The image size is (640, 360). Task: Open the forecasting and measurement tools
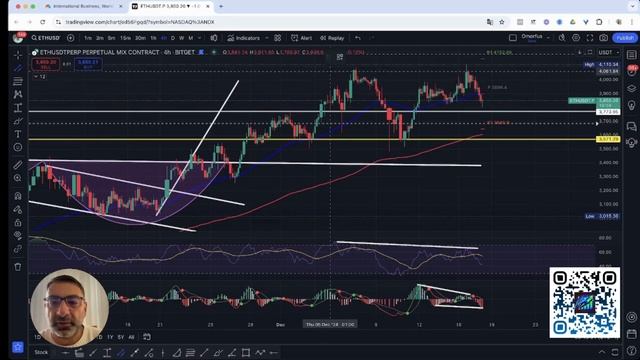18,108
